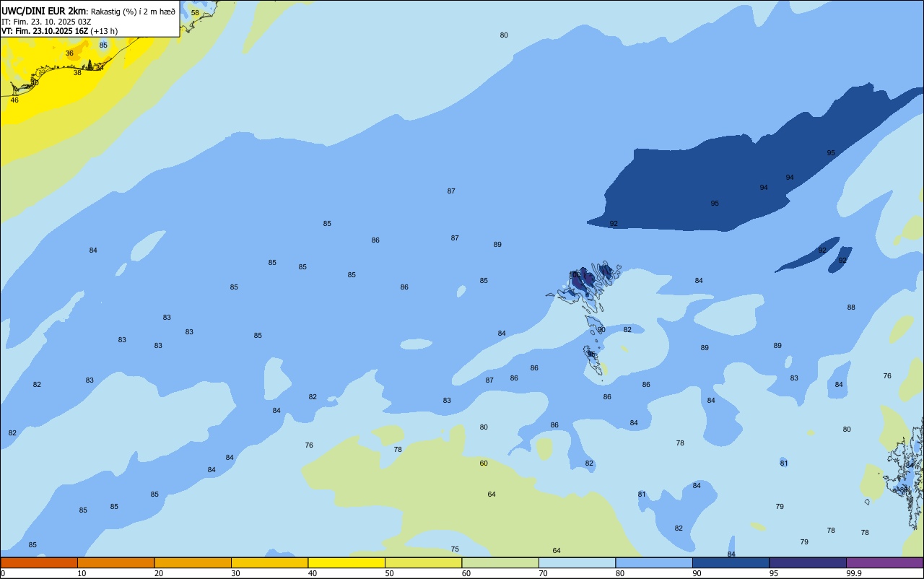Click the 0–10 dark orange legend swatch
This screenshot has height=579, width=924.
click(39, 562)
